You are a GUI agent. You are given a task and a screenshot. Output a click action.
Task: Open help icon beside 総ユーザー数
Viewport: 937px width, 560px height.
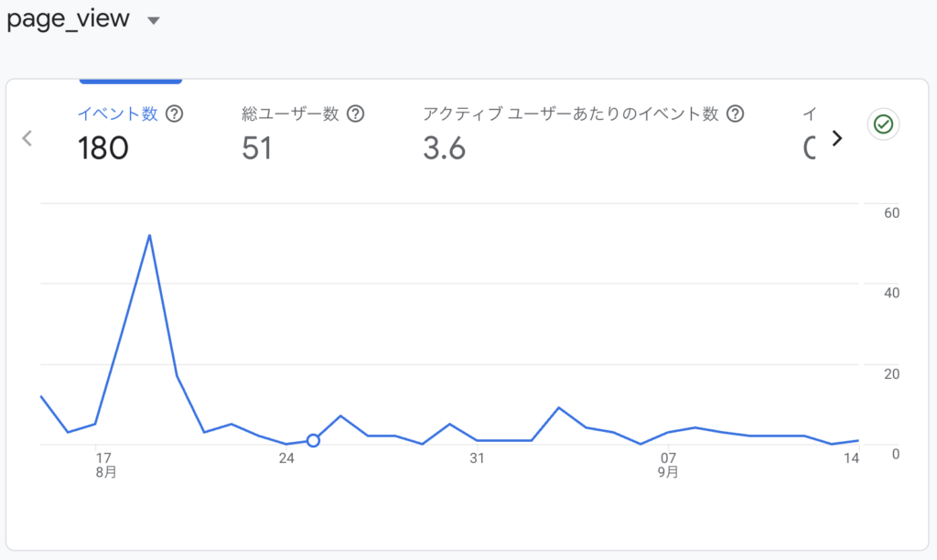pyautogui.click(x=356, y=114)
